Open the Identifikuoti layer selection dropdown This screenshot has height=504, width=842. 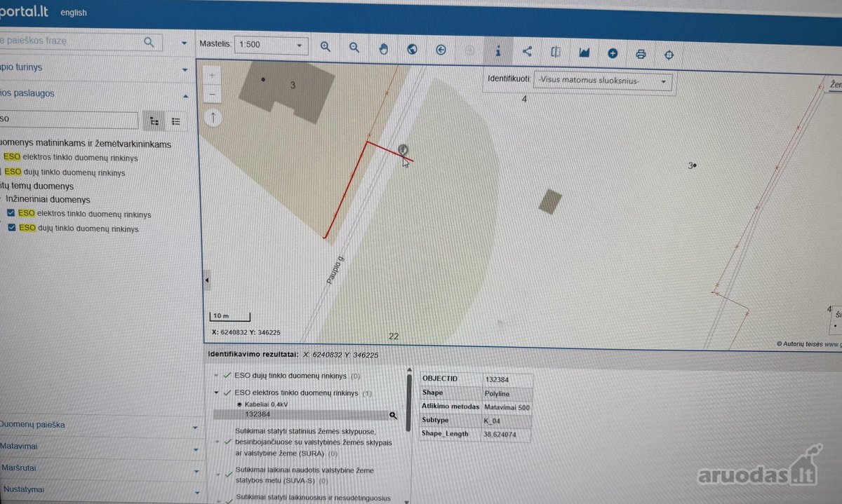pos(602,81)
